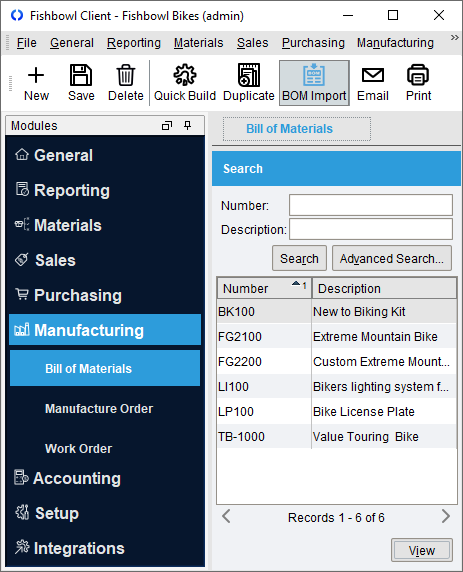The image size is (463, 572).
Task: Open Advanced Search dialog
Action: pyautogui.click(x=391, y=258)
